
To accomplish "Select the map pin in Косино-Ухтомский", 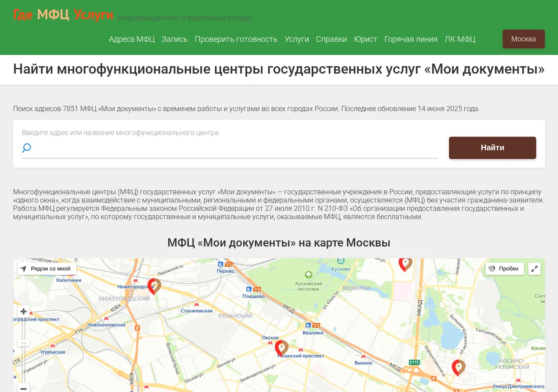I will (x=458, y=367).
